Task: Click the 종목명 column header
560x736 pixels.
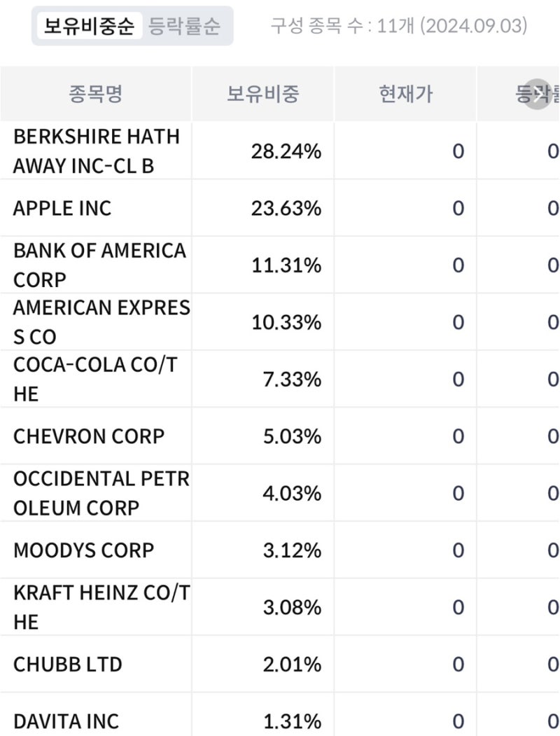Action: coord(95,94)
